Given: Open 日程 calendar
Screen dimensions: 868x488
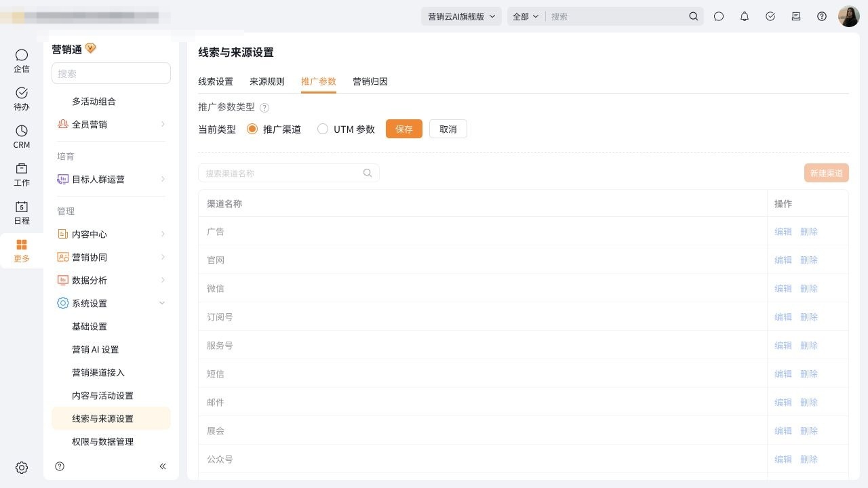Looking at the screenshot, I should coord(22,212).
